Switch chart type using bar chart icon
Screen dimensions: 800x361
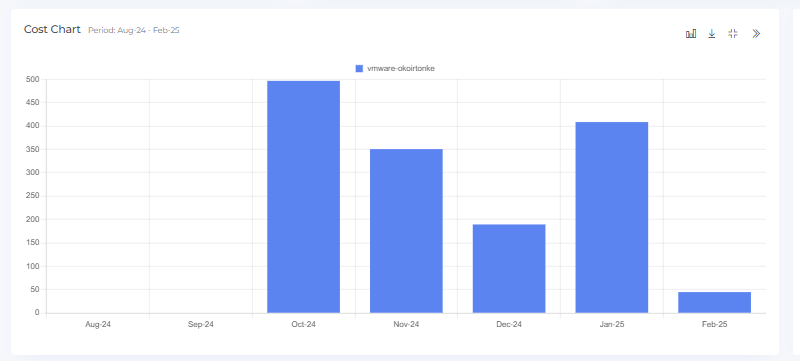tap(691, 34)
